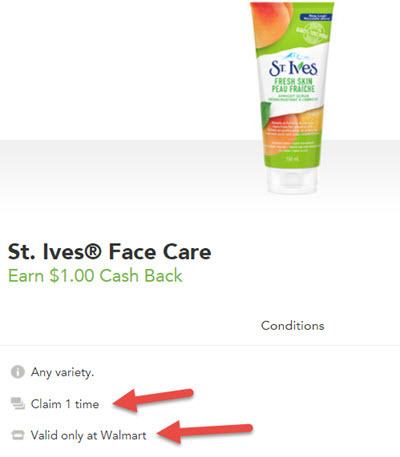Click the St. Ives logo on the tube

pos(293,68)
